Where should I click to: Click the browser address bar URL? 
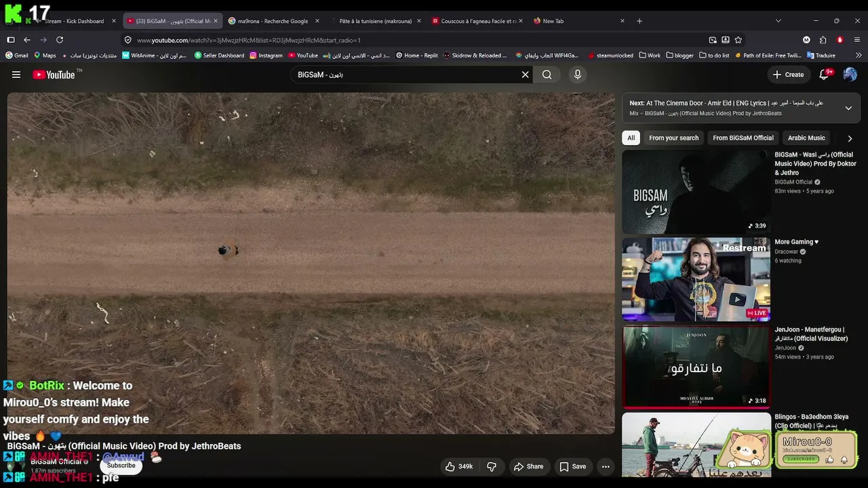point(249,40)
